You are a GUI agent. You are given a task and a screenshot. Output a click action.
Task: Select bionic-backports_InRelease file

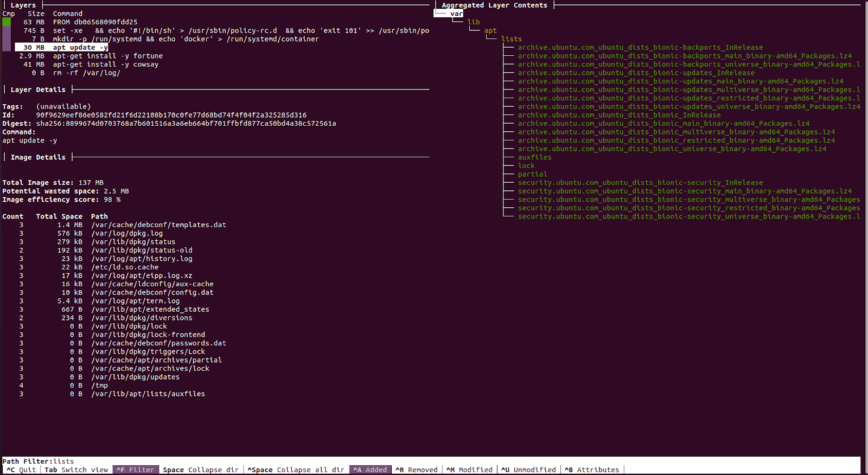click(640, 48)
